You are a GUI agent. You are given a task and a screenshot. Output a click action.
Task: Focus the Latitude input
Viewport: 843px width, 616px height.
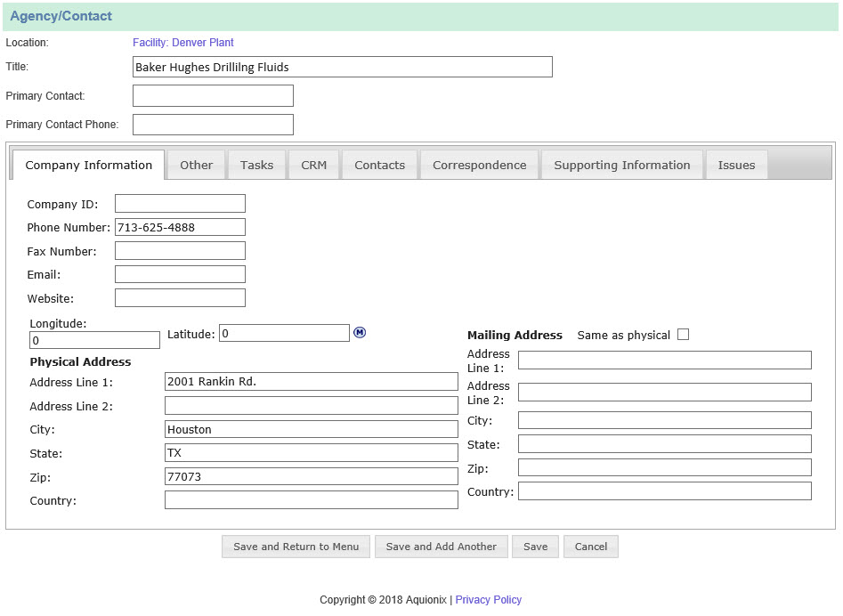click(284, 333)
